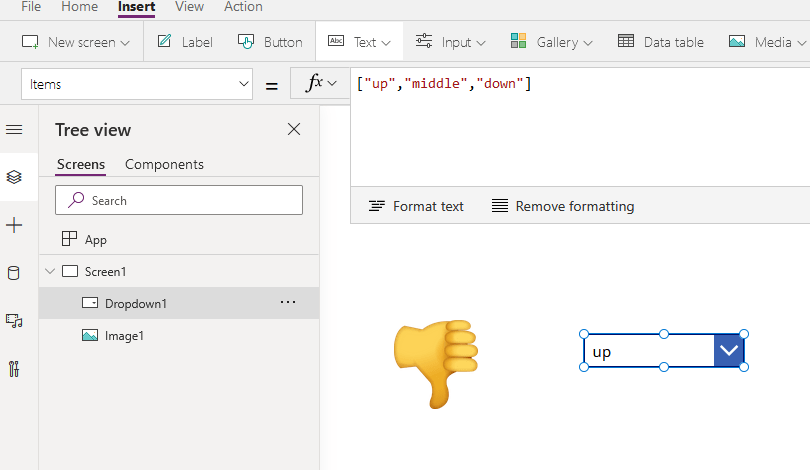Image resolution: width=810 pixels, height=470 pixels.
Task: Open the View menu tab
Action: pyautogui.click(x=189, y=7)
